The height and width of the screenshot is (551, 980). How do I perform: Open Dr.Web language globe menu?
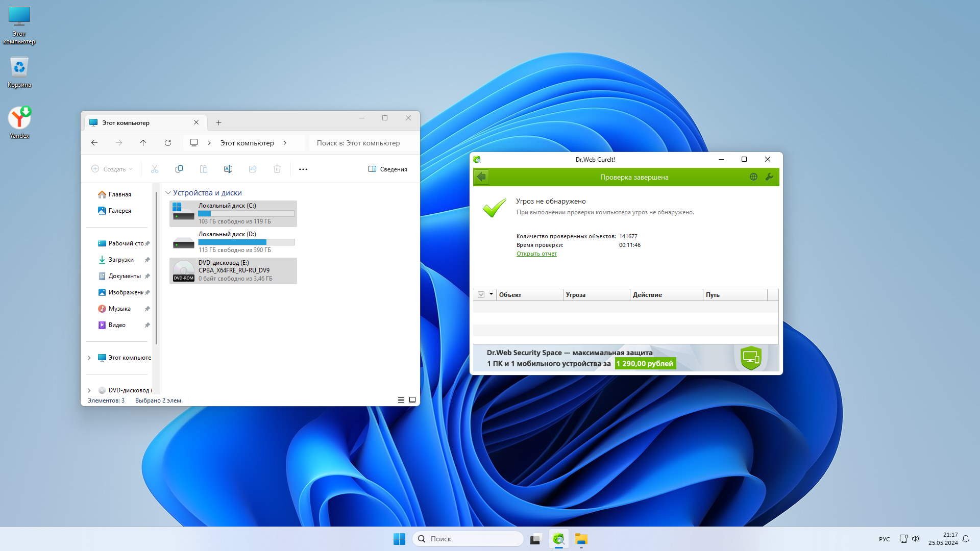753,177
